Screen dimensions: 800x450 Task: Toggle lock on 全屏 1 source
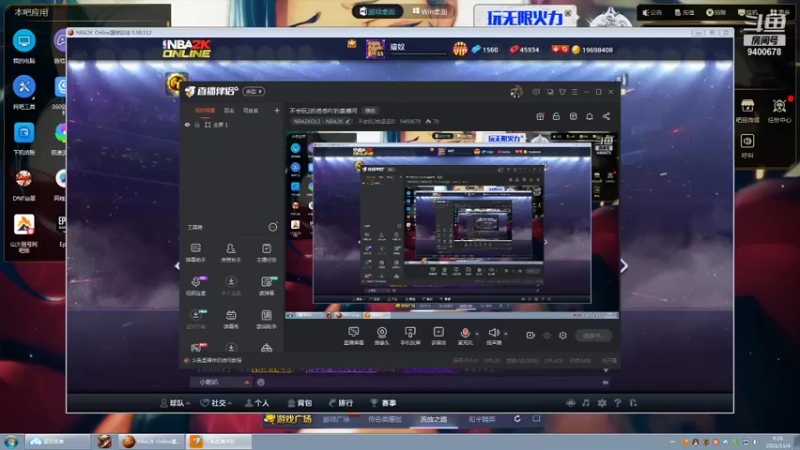197,124
